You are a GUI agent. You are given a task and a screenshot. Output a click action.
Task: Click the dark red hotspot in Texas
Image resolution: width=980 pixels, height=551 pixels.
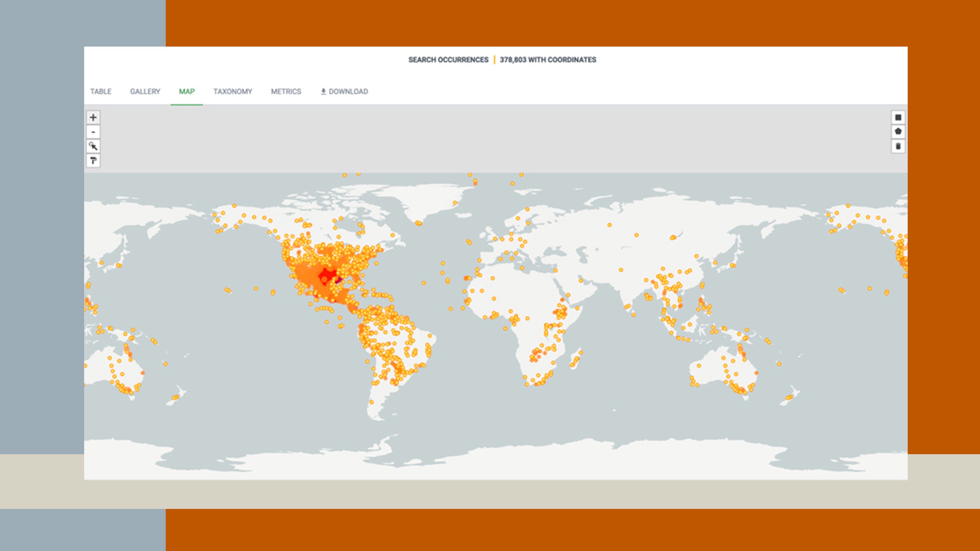[x=338, y=280]
